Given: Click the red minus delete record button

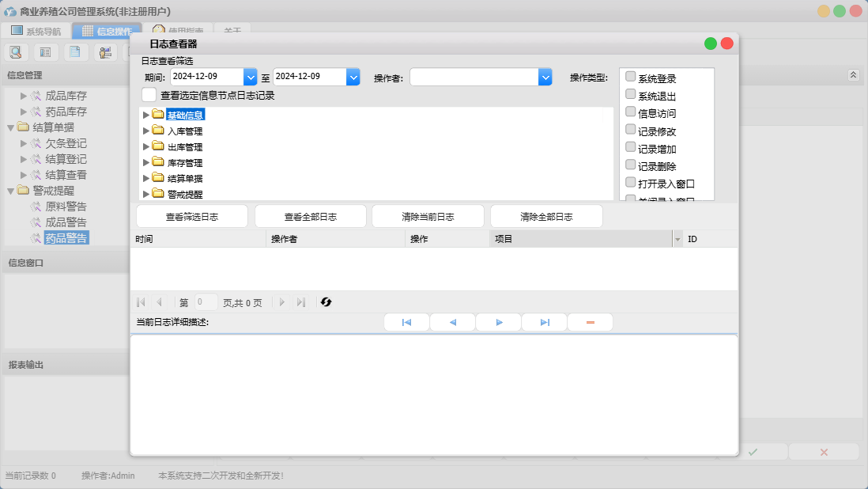Looking at the screenshot, I should click(591, 323).
